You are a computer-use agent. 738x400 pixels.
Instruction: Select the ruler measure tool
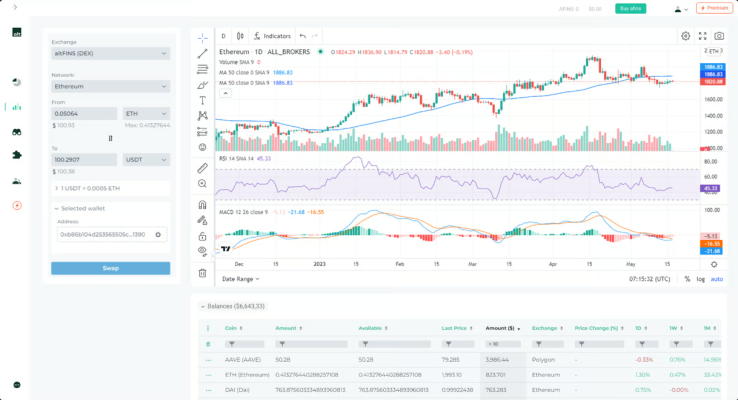tap(202, 168)
